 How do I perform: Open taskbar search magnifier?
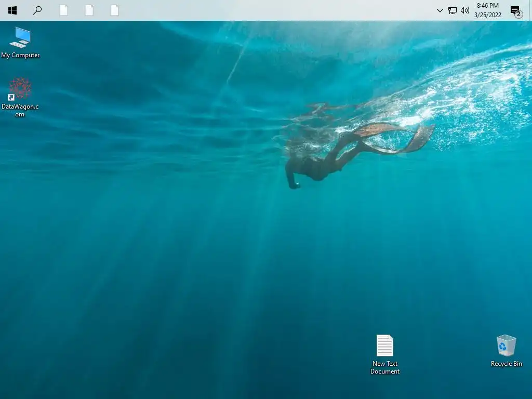click(x=37, y=10)
